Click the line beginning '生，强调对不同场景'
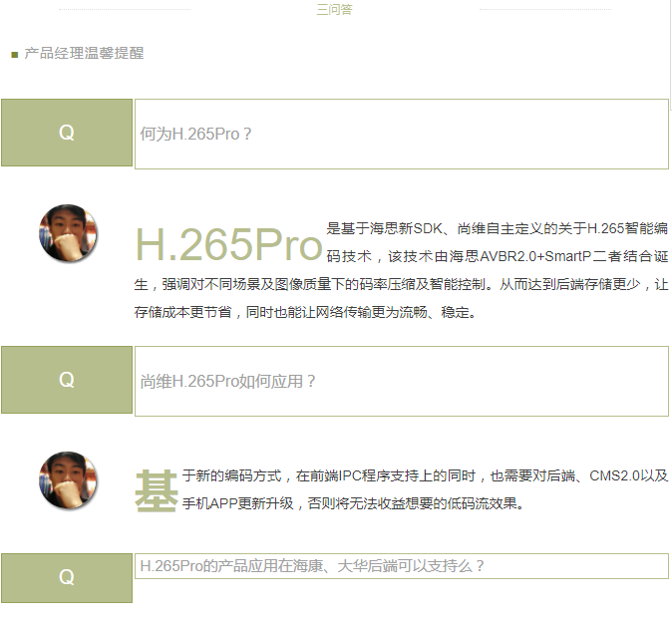The height and width of the screenshot is (620, 672). click(401, 284)
